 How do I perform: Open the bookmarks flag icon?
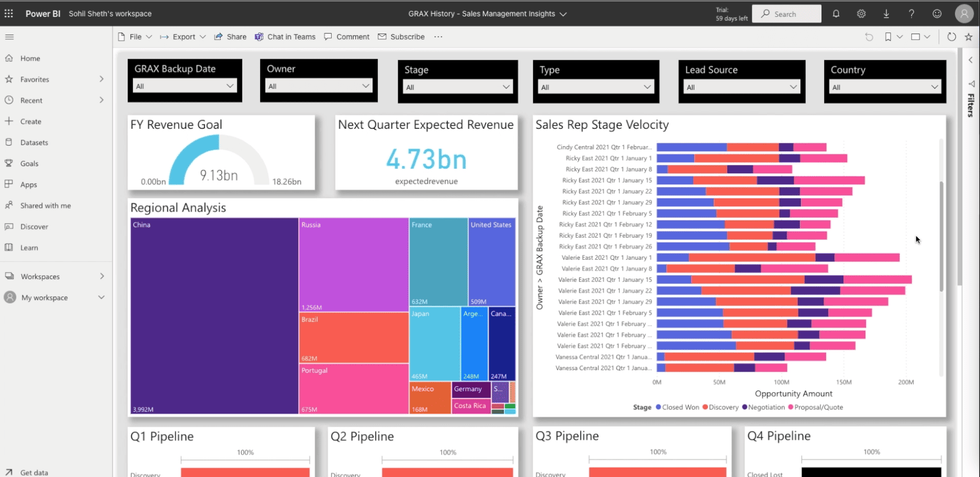[888, 37]
